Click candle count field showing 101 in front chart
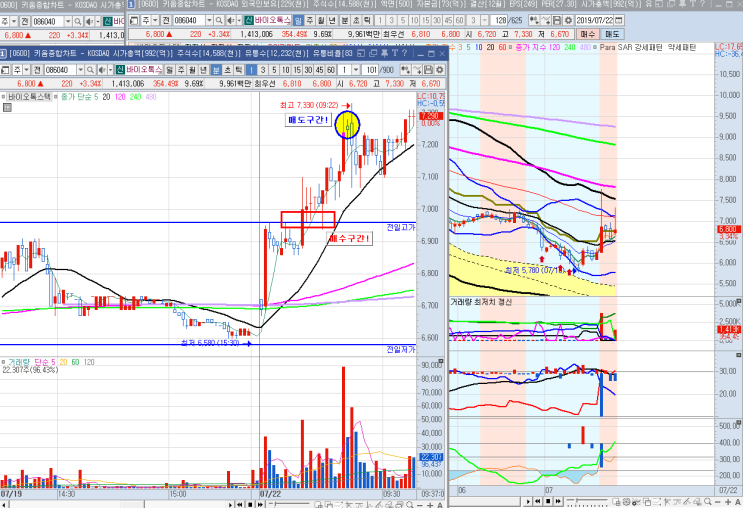 (372, 70)
